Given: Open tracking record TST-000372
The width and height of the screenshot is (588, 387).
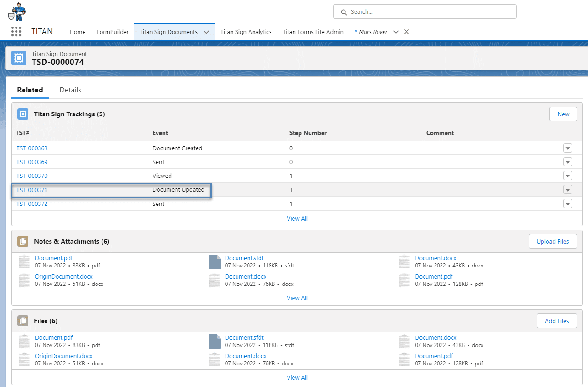Looking at the screenshot, I should tap(32, 204).
